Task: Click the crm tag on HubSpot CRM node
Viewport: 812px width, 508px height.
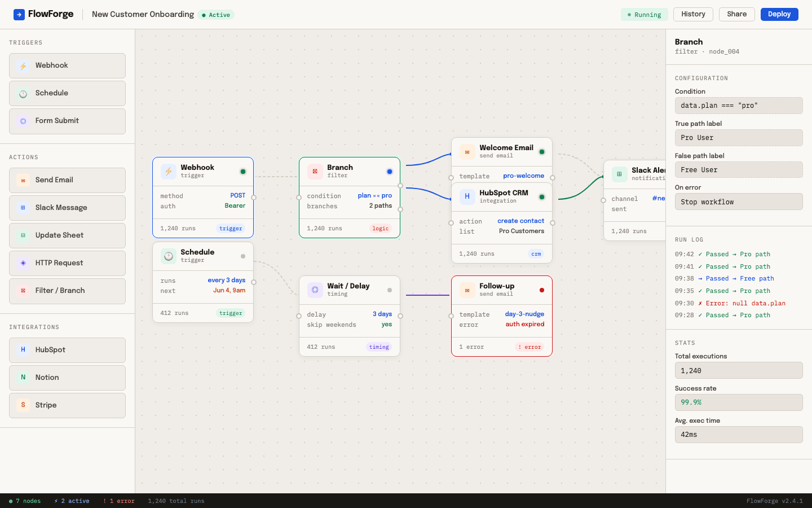Action: 536,254
